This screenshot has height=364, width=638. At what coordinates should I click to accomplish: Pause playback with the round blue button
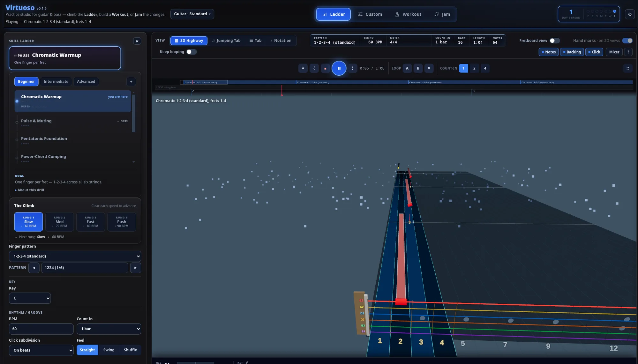click(x=339, y=68)
